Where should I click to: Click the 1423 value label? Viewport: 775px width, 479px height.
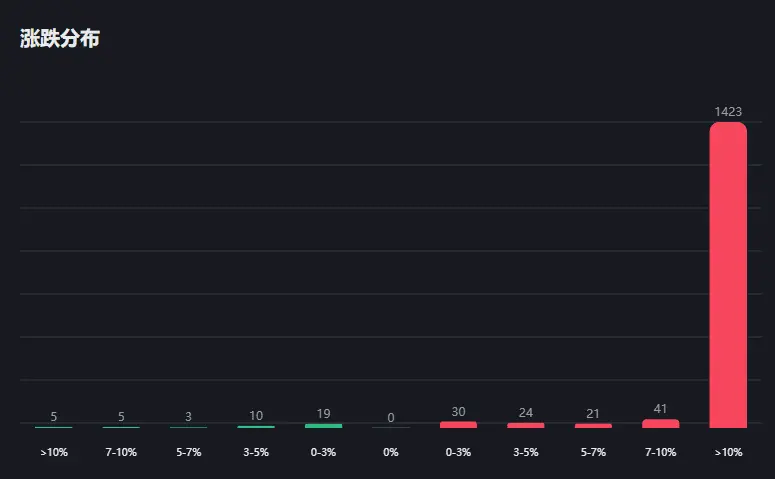tap(728, 111)
